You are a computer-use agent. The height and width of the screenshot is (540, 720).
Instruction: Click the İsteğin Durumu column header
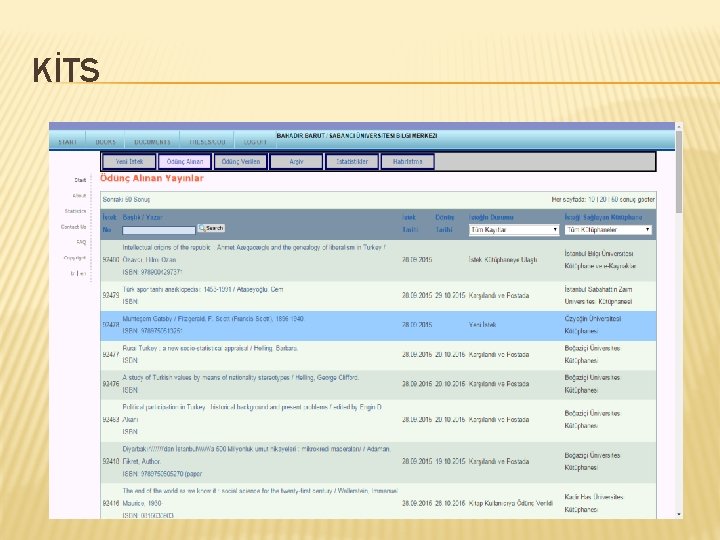tap(491, 217)
